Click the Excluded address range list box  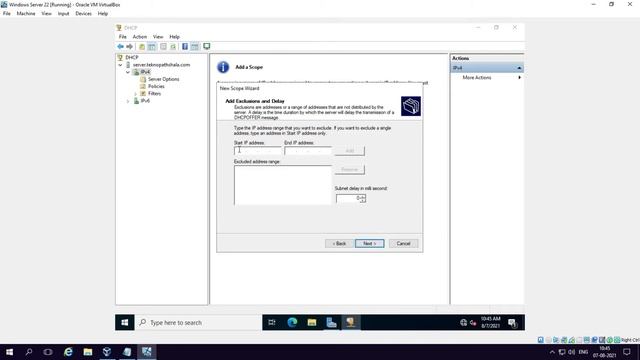[x=282, y=185]
